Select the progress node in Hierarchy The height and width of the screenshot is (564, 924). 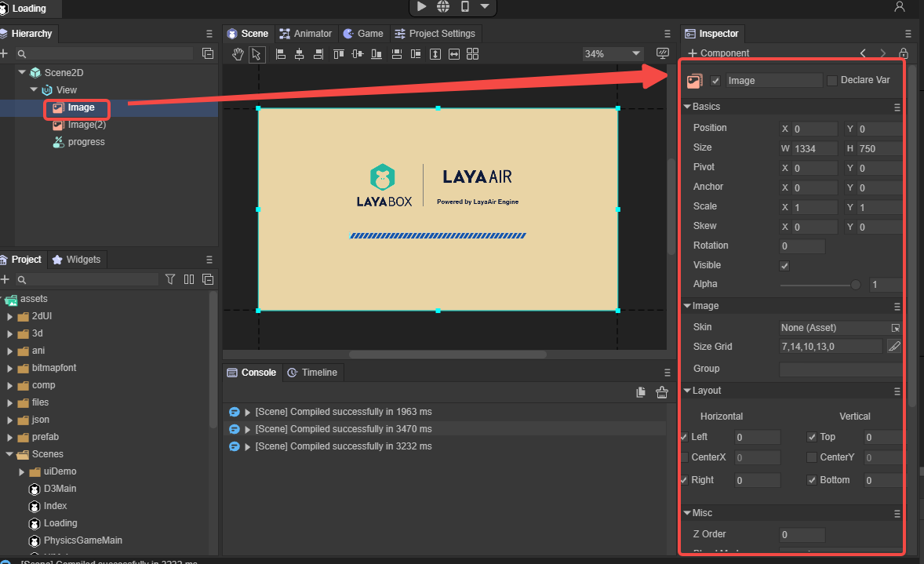tap(86, 142)
